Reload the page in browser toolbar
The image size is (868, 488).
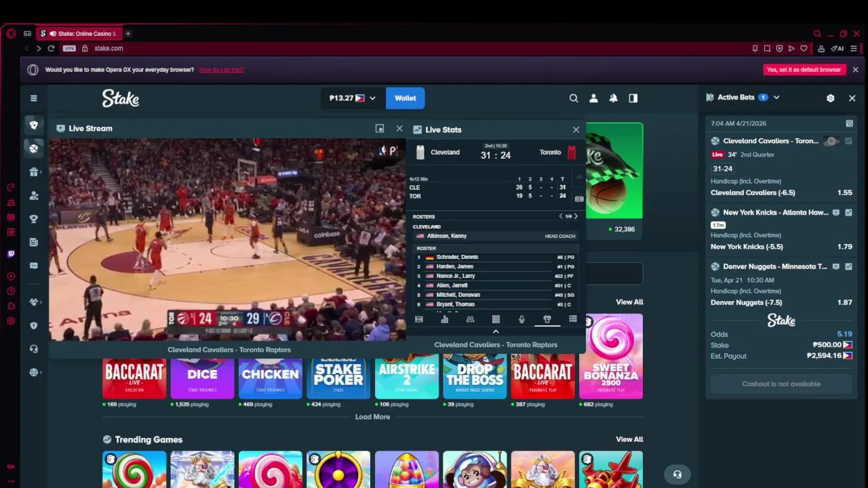(x=51, y=48)
